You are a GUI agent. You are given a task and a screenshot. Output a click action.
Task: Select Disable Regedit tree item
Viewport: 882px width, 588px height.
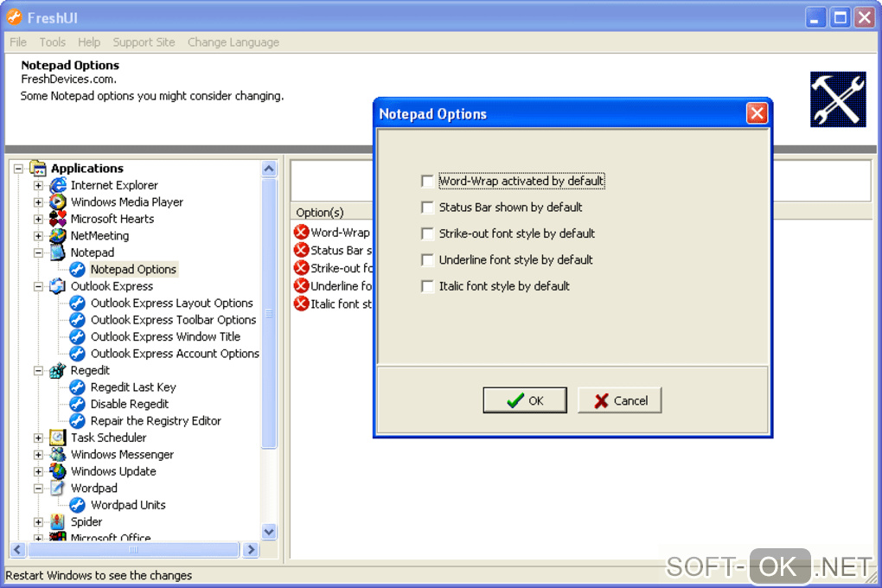click(130, 404)
